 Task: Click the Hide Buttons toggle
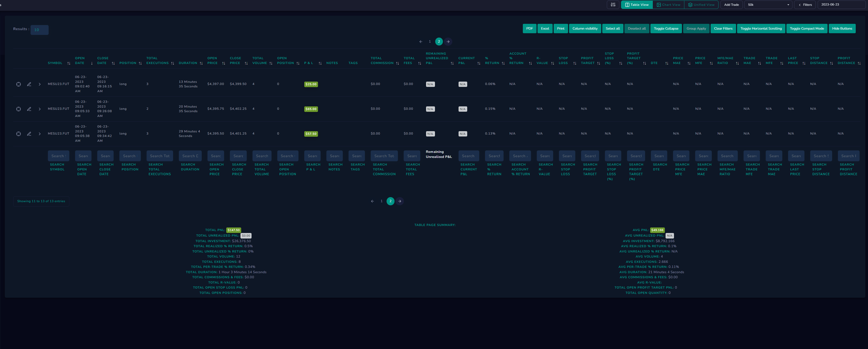pyautogui.click(x=842, y=29)
